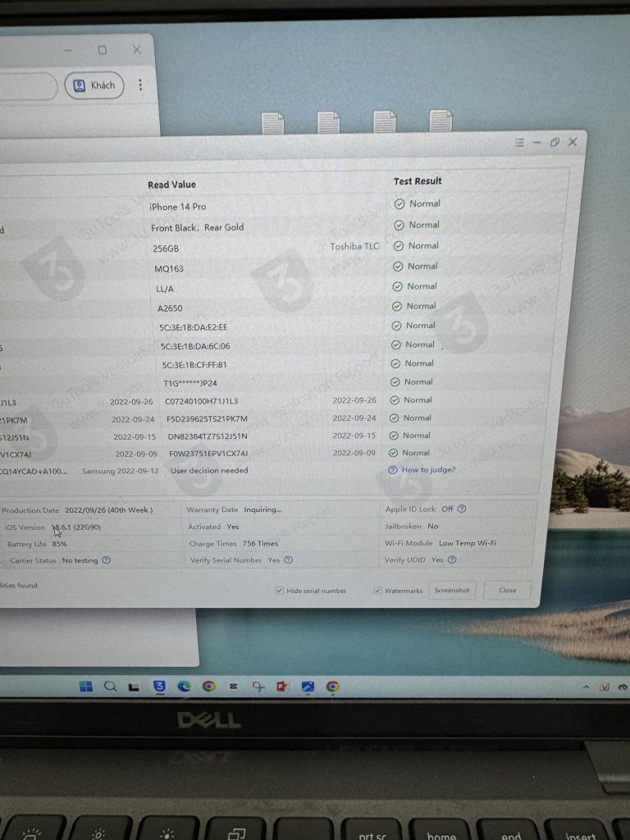Select the iOS Version 18.6.1 value
The height and width of the screenshot is (840, 630).
coord(76,527)
